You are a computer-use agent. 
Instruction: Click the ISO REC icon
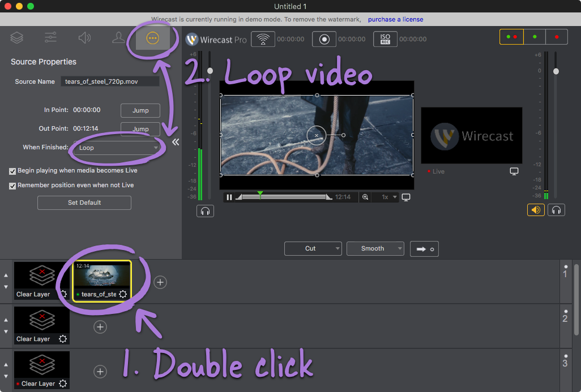tap(386, 39)
